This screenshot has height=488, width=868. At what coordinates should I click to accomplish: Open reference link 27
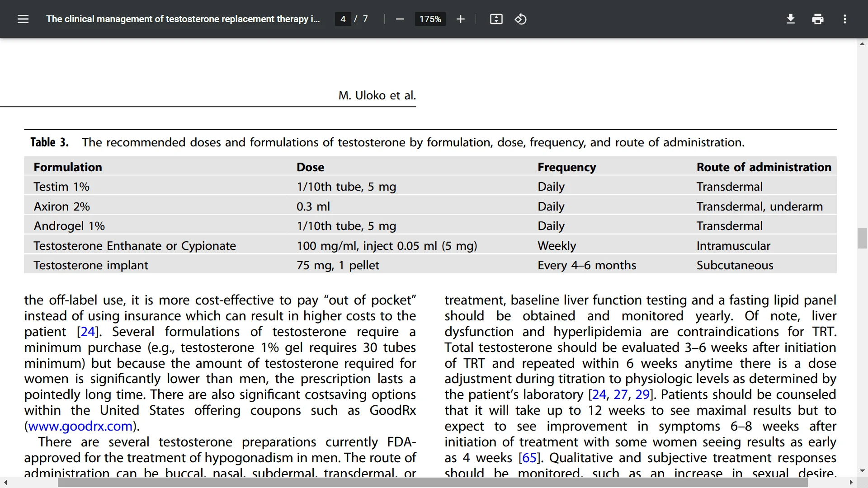pyautogui.click(x=621, y=394)
